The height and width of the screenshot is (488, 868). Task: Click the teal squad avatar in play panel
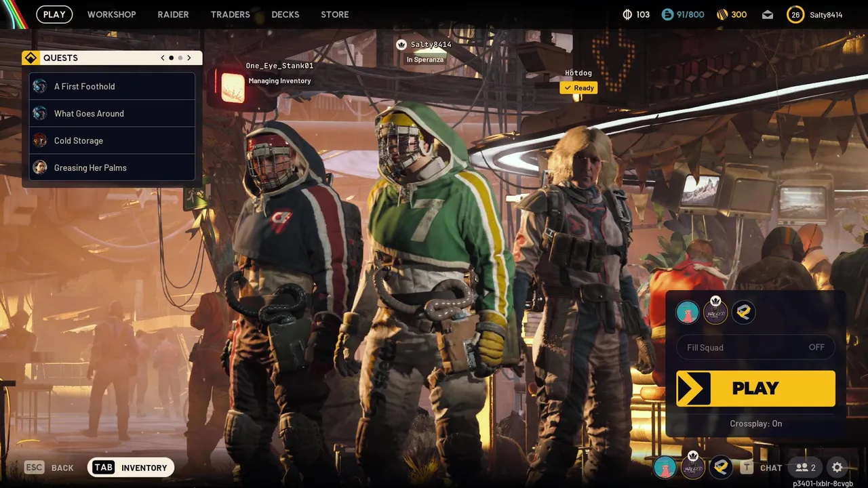(688, 312)
